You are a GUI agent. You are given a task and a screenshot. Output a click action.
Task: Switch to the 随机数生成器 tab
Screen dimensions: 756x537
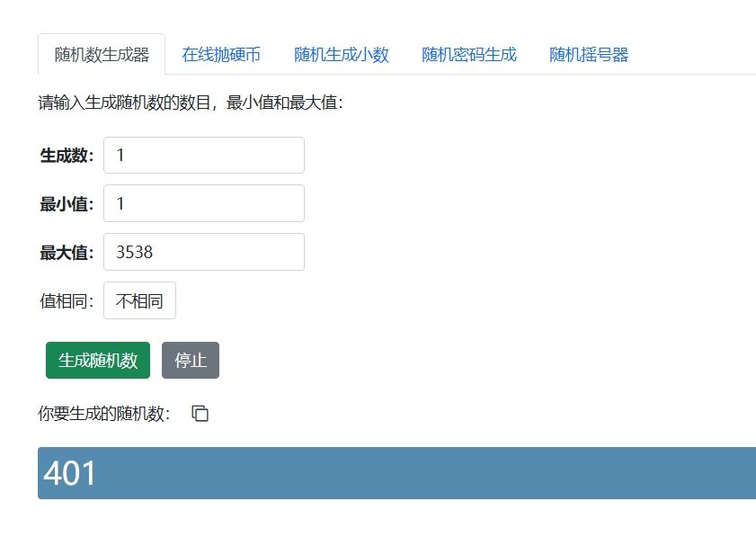102,55
